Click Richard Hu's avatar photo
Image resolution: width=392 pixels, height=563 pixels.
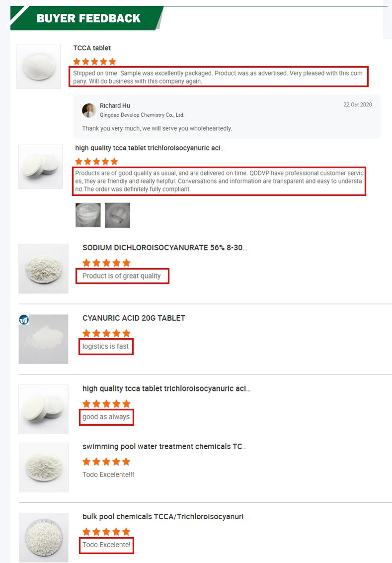88,110
